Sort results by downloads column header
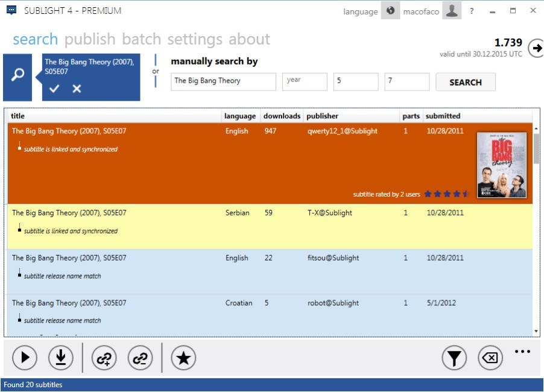Image resolution: width=544 pixels, height=392 pixels. [282, 116]
